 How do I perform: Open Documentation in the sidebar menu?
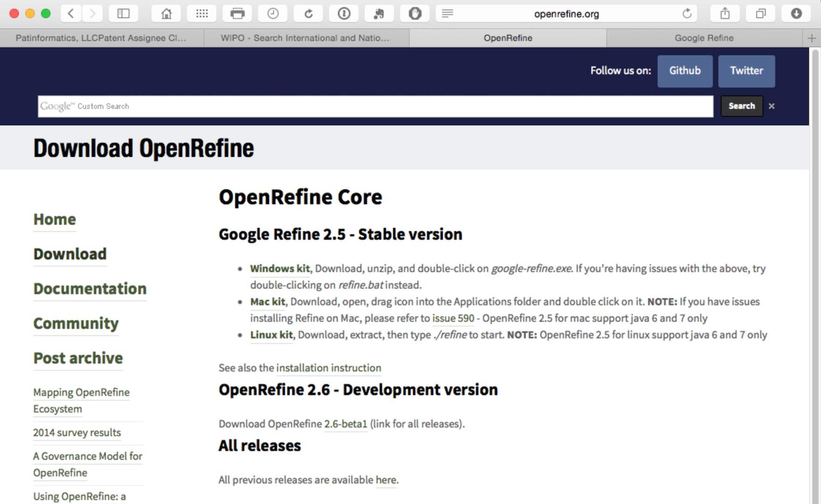pyautogui.click(x=90, y=289)
